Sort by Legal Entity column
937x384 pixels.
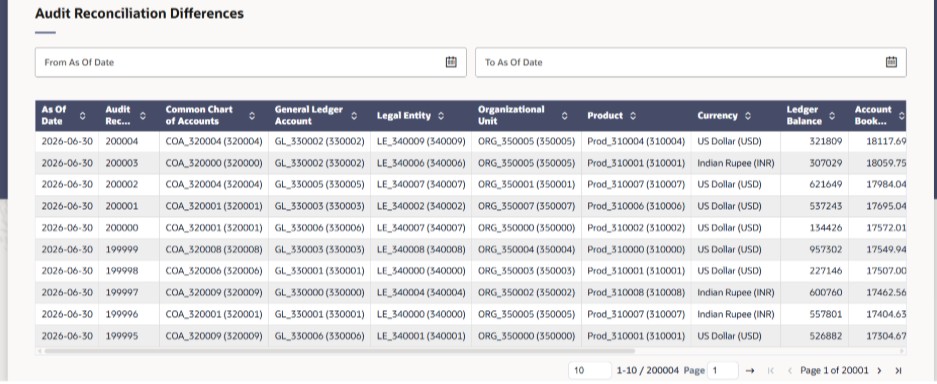pyautogui.click(x=441, y=115)
